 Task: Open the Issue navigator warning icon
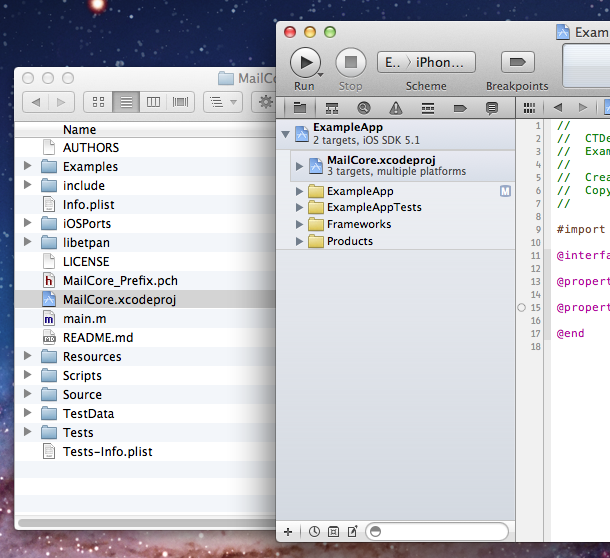[x=396, y=108]
